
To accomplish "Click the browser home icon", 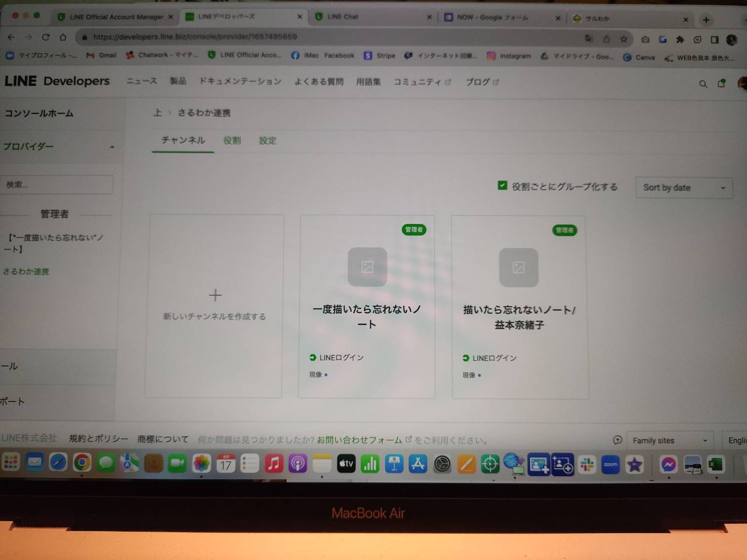I will [63, 37].
